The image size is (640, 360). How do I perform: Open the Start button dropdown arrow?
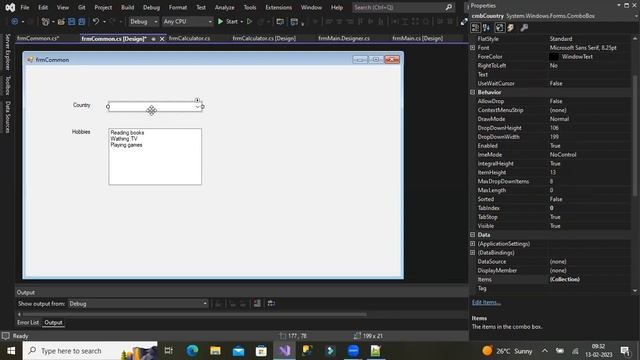(x=242, y=21)
